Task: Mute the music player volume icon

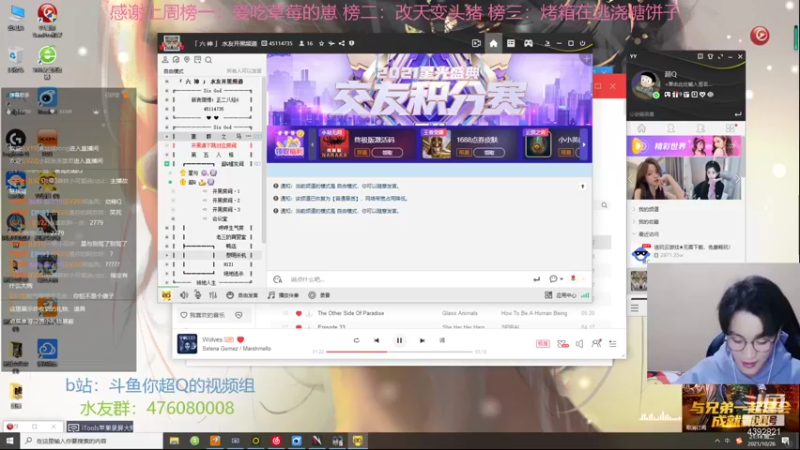Action: (x=580, y=344)
